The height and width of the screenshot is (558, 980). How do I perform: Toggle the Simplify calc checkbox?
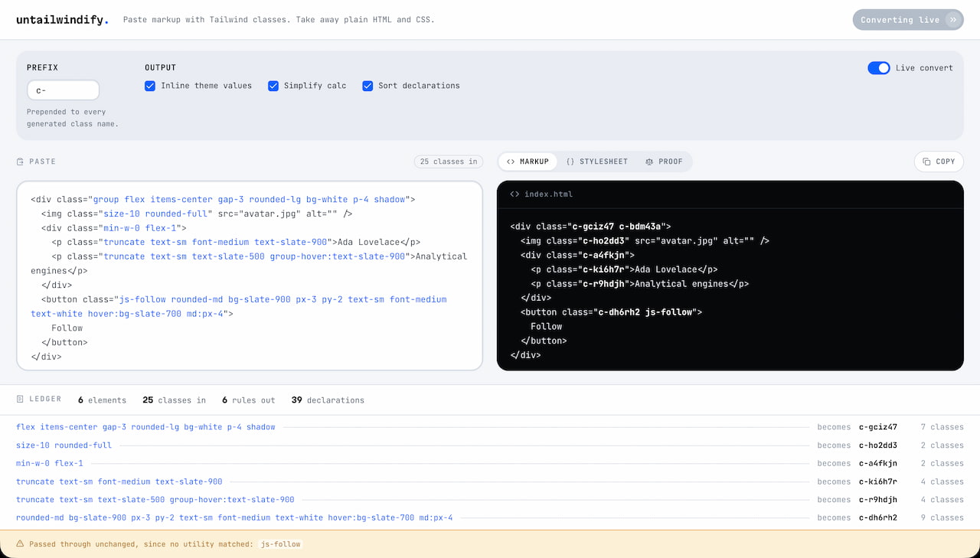273,86
